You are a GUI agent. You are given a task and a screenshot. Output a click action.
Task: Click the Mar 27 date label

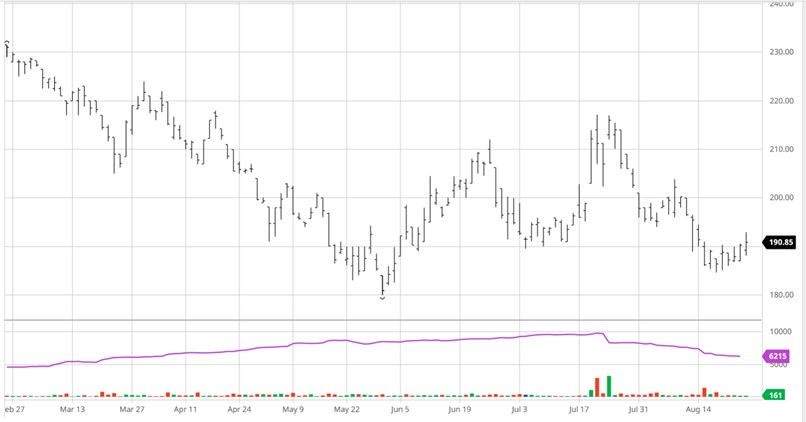(x=132, y=410)
